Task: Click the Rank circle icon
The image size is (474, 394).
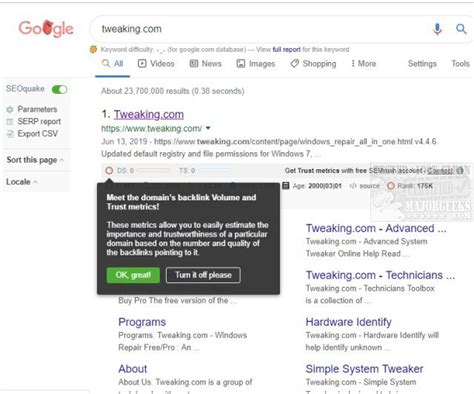Action: [x=391, y=186]
